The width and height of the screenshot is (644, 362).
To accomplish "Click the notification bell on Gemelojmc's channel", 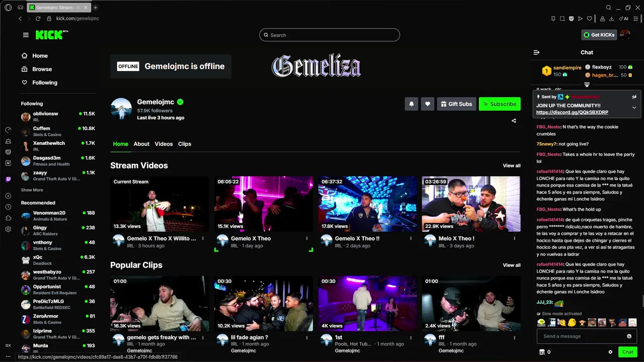I will point(411,104).
